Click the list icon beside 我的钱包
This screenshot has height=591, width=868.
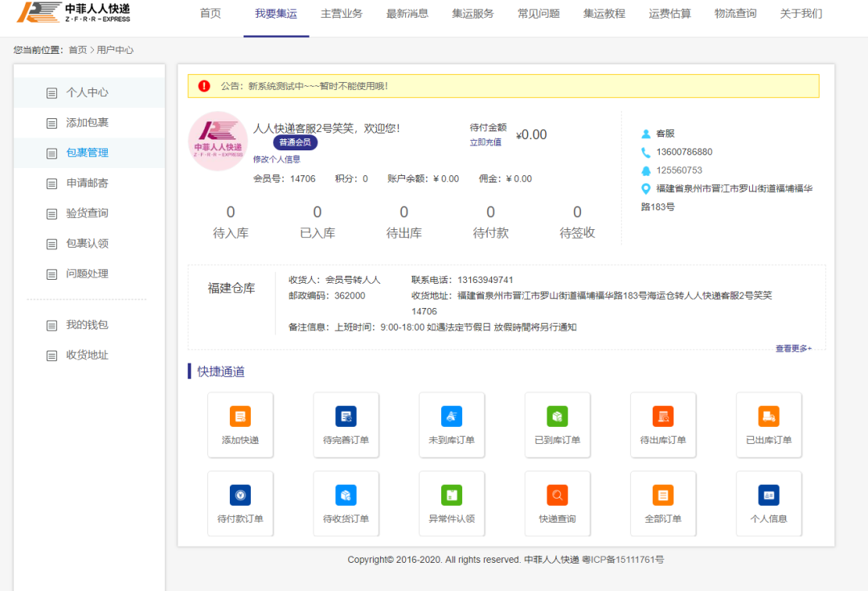[51, 325]
